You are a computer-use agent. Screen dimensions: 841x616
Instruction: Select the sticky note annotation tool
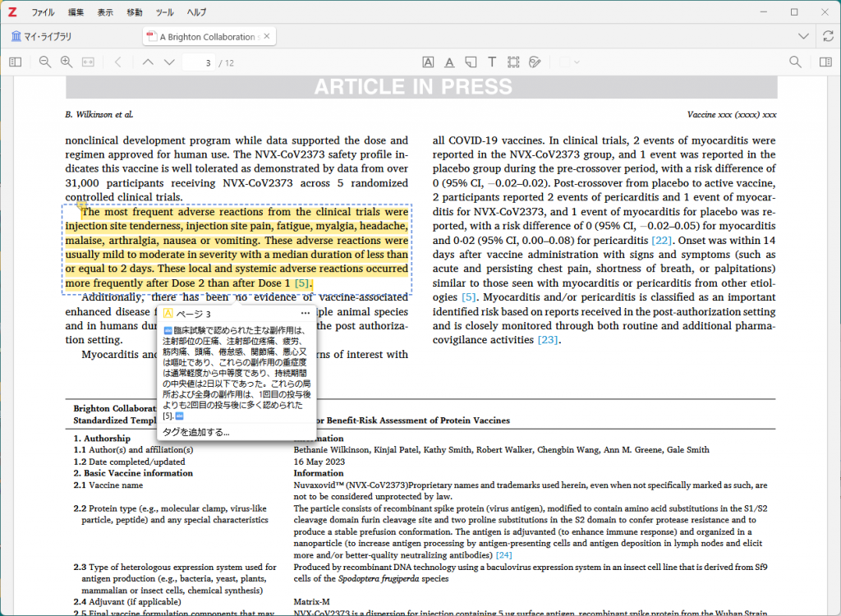coord(471,62)
